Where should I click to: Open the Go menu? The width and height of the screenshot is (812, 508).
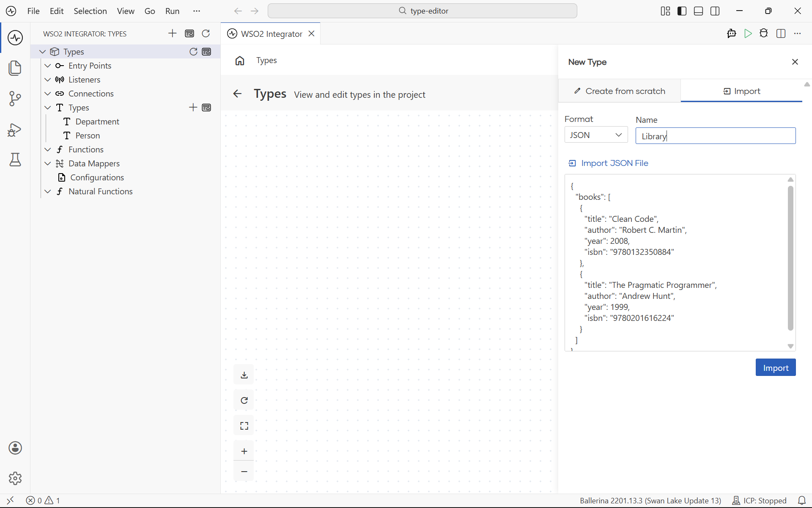pyautogui.click(x=150, y=11)
